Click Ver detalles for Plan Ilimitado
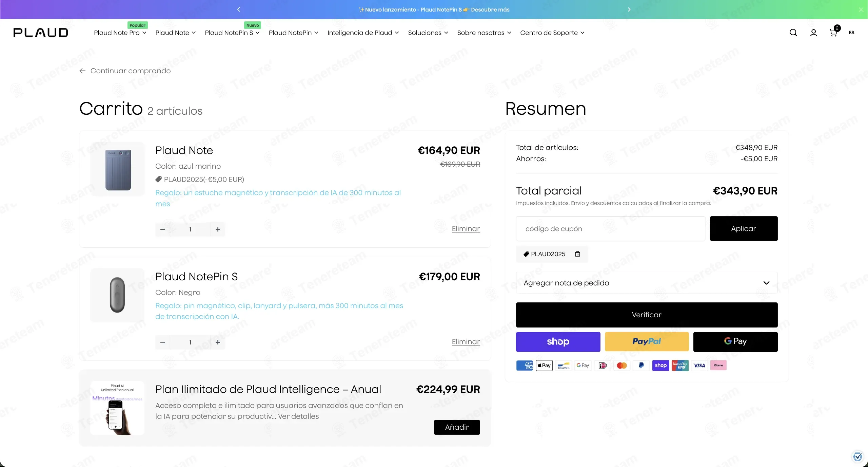This screenshot has height=467, width=868. [x=298, y=416]
